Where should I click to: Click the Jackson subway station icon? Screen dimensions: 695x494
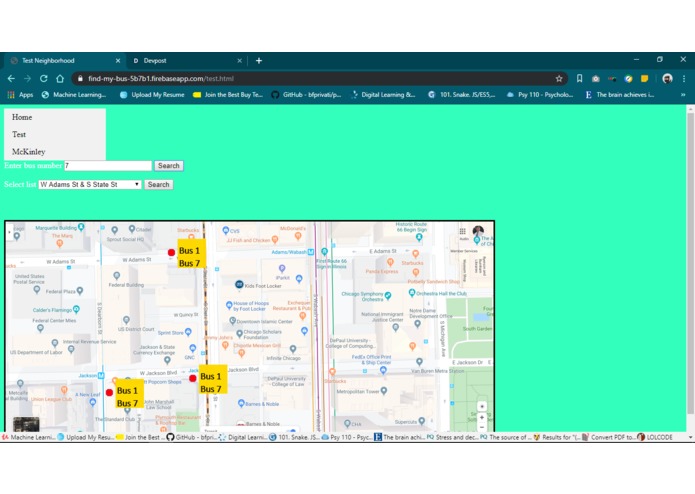click(101, 375)
